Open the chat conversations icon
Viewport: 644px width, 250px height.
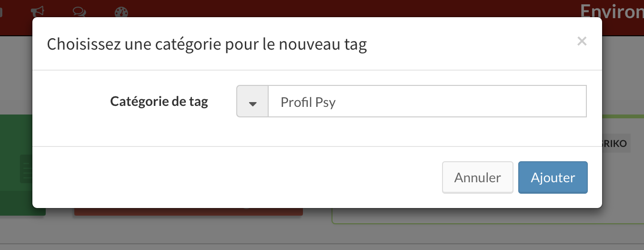79,11
